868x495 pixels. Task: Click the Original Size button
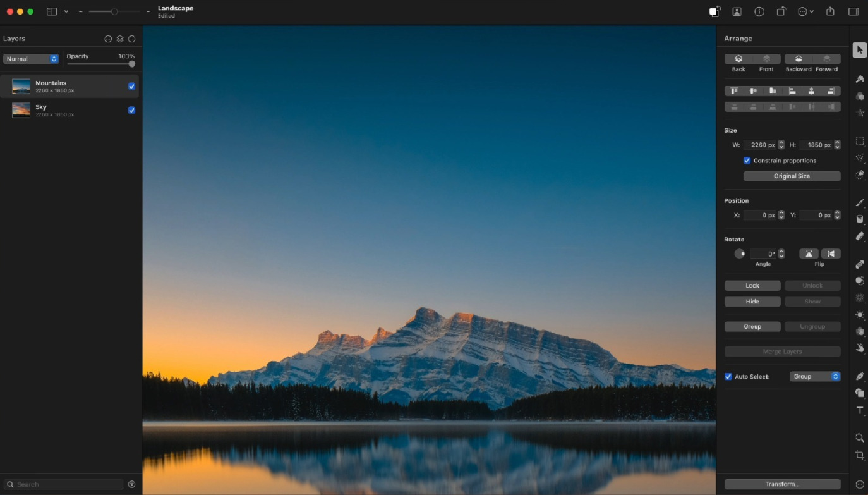click(792, 176)
